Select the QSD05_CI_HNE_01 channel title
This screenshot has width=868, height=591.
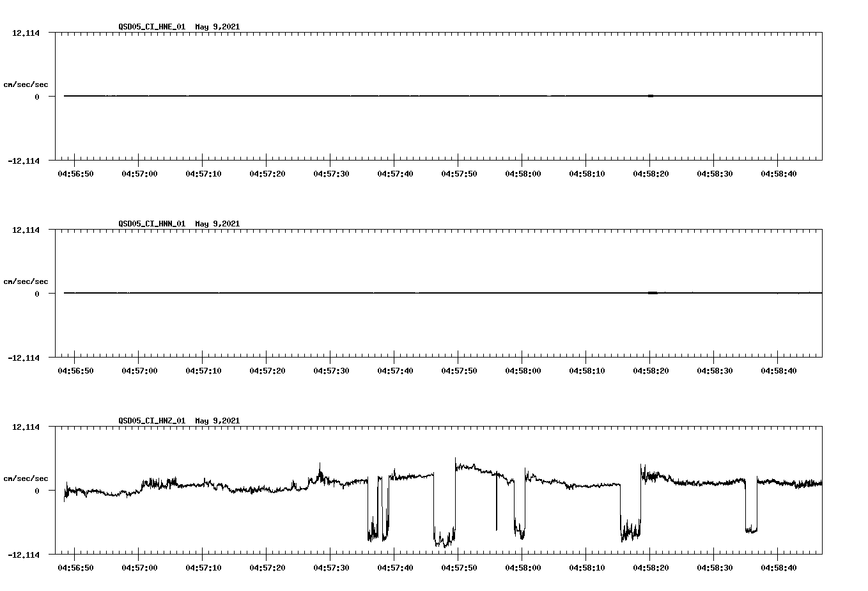coord(152,27)
